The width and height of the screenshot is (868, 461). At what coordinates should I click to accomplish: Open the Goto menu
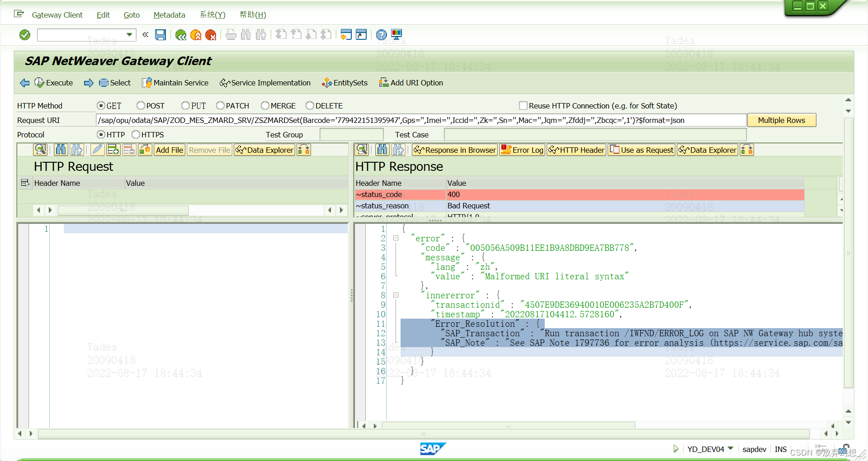131,15
